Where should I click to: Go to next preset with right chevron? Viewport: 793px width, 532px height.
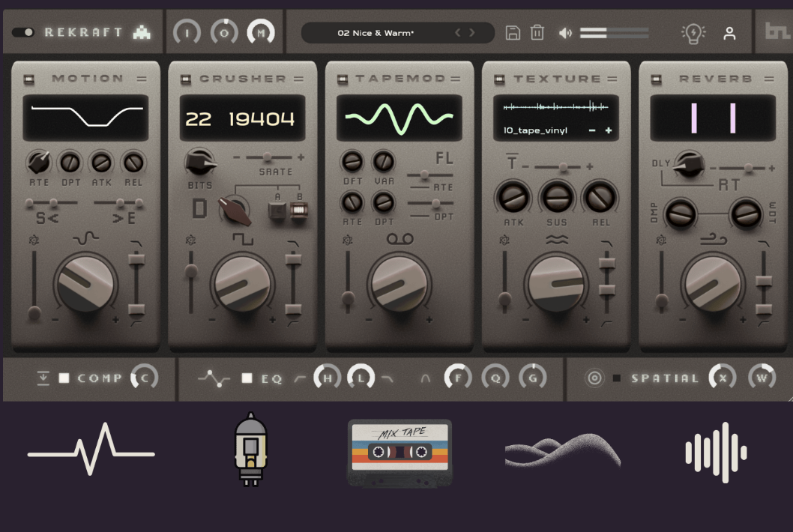(472, 33)
